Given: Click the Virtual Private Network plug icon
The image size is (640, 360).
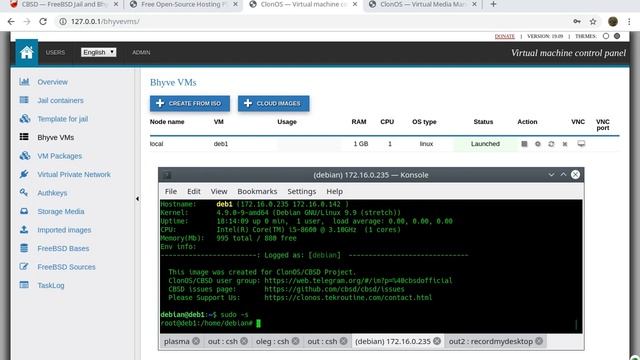Looking at the screenshot, I should coord(24,174).
